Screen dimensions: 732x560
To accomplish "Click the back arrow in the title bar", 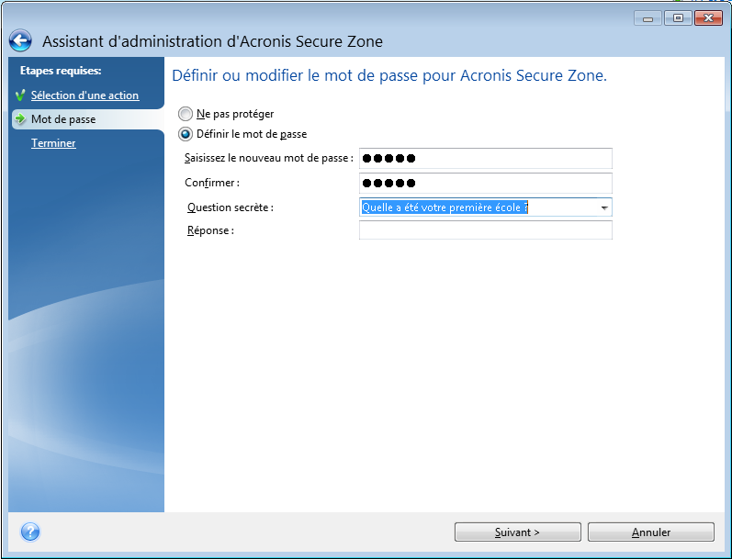I will pos(20,41).
